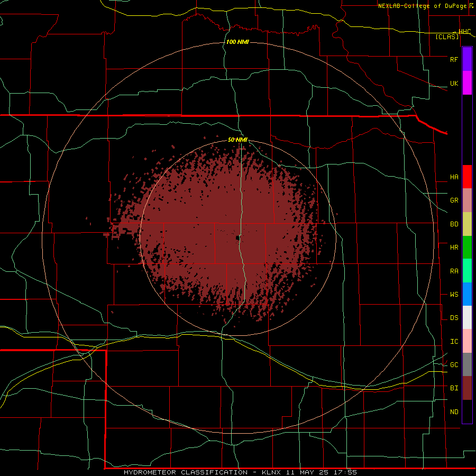Click the black radar site dot at center
Screen dimensions: 476x476
[x=237, y=239]
